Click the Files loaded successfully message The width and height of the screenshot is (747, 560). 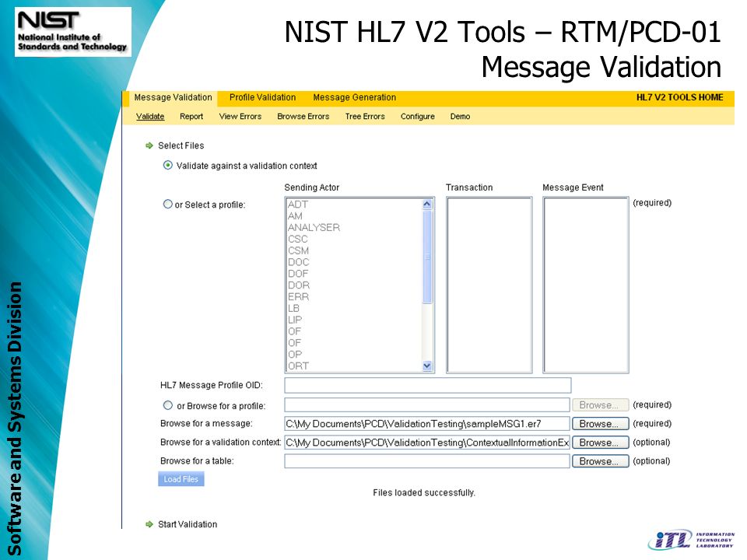(x=424, y=492)
